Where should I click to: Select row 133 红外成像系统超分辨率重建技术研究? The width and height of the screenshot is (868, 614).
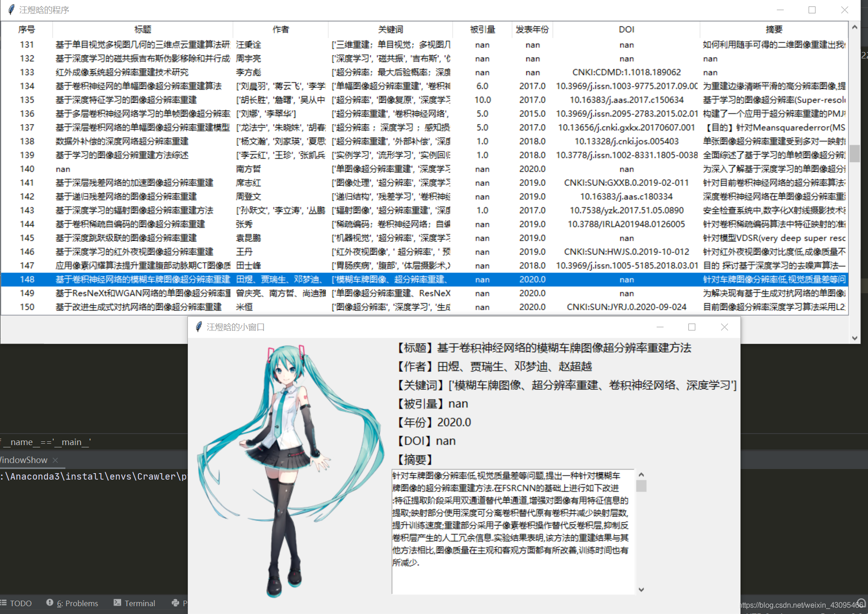(424, 72)
